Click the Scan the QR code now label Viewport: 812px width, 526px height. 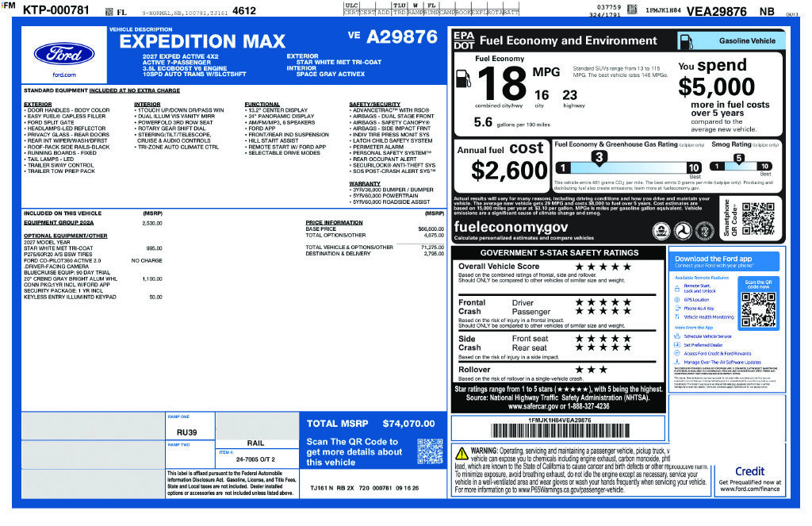(x=758, y=285)
